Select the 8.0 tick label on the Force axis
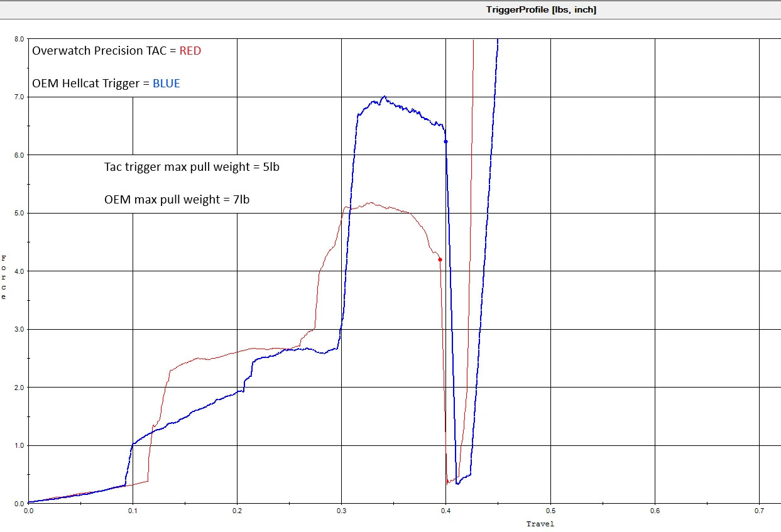The width and height of the screenshot is (781, 532). click(18, 39)
